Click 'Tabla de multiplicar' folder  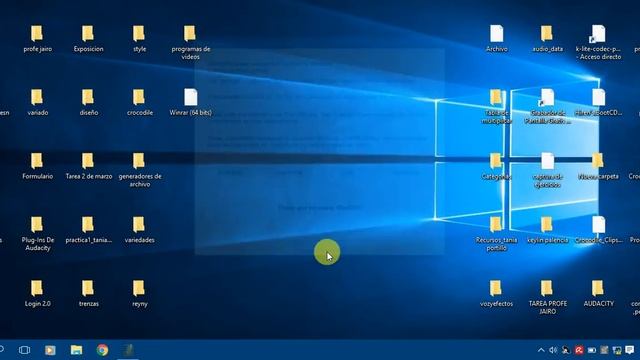pyautogui.click(x=496, y=98)
